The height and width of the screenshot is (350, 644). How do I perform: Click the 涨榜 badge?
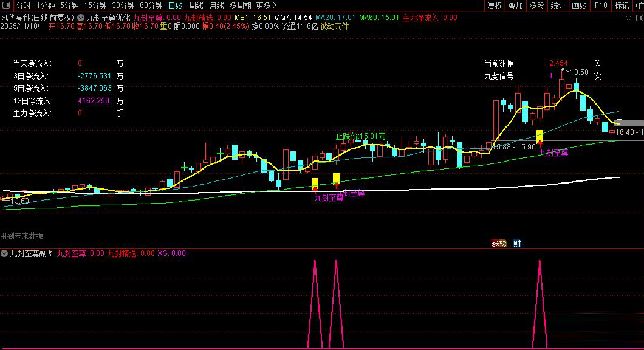coord(499,244)
